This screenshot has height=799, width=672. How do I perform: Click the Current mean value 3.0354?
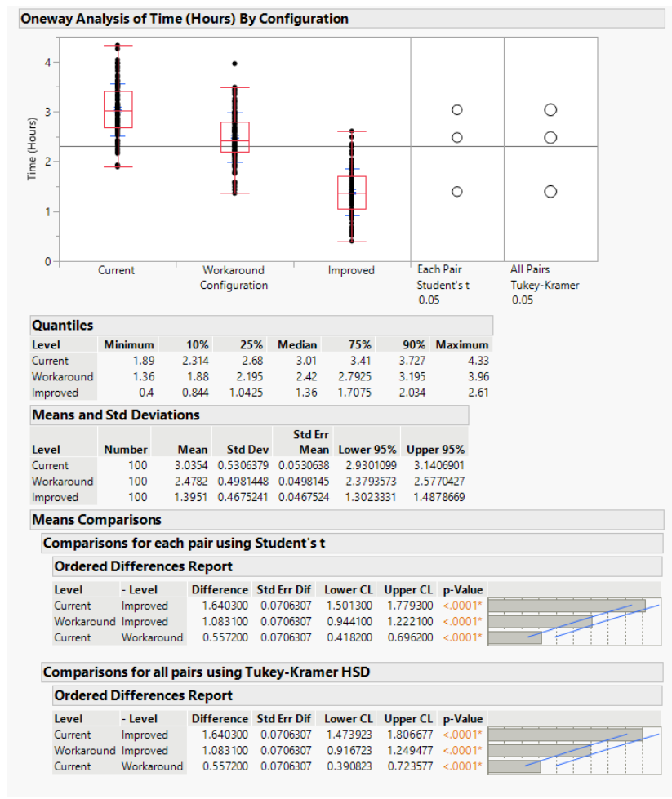pos(191,466)
